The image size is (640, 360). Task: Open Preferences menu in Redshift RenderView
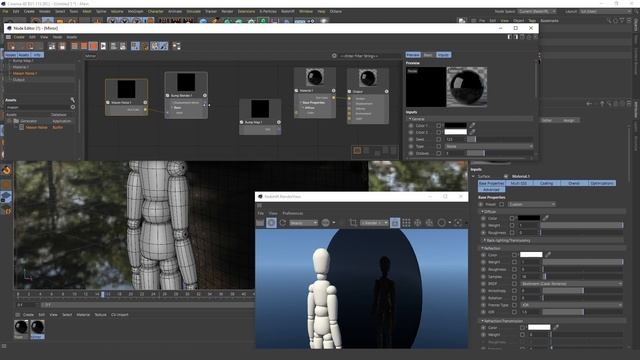point(293,213)
